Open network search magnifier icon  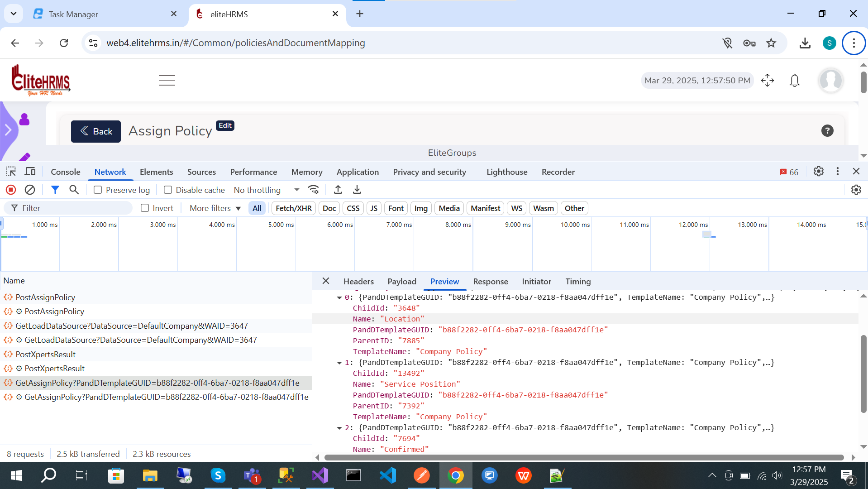[x=74, y=190]
